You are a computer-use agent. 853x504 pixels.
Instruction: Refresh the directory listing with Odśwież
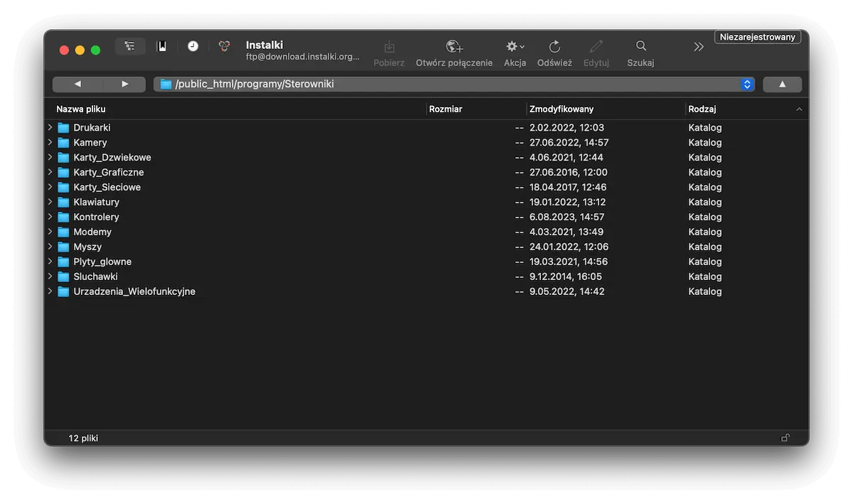pos(554,51)
